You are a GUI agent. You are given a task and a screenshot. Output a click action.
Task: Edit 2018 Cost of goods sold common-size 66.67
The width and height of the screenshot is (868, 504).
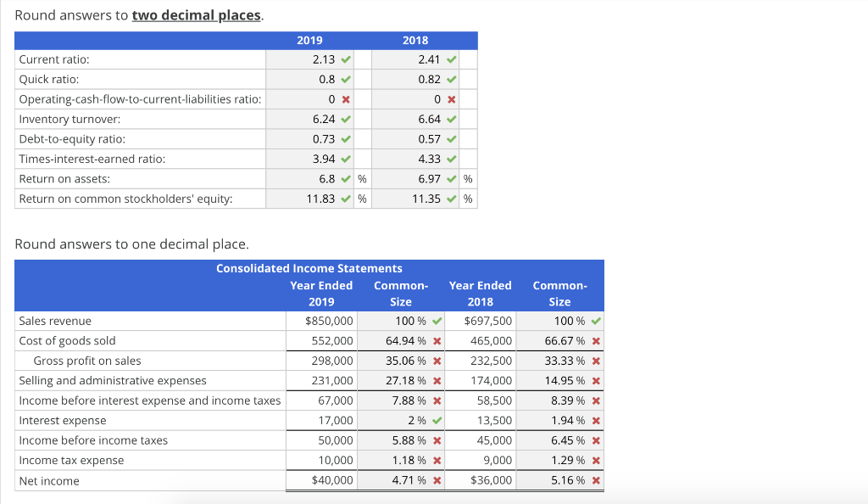559,341
